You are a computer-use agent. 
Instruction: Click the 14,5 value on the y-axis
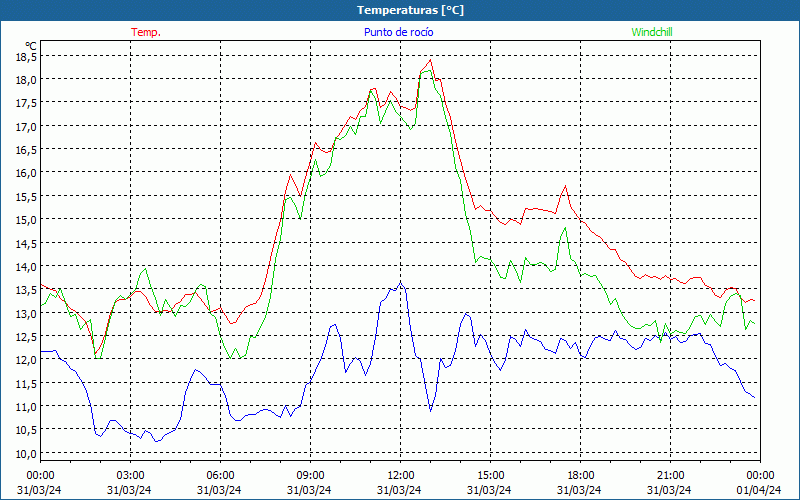point(26,243)
